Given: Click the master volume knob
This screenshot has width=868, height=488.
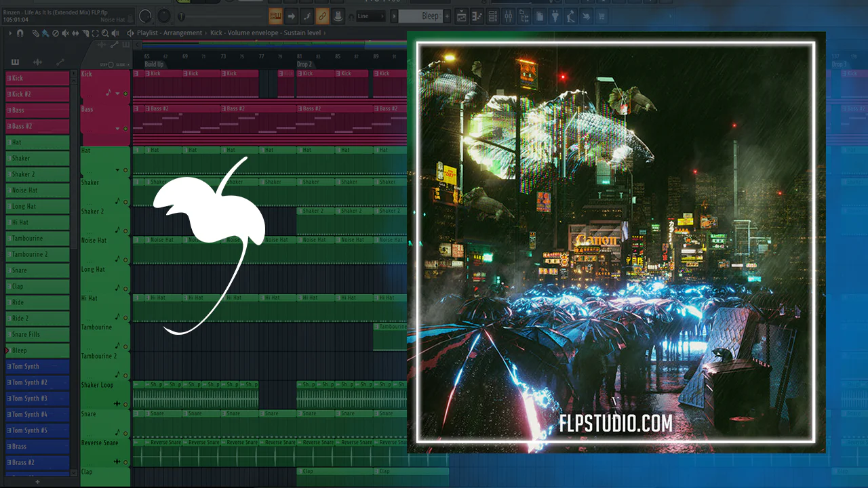Looking at the screenshot, I should pyautogui.click(x=146, y=16).
